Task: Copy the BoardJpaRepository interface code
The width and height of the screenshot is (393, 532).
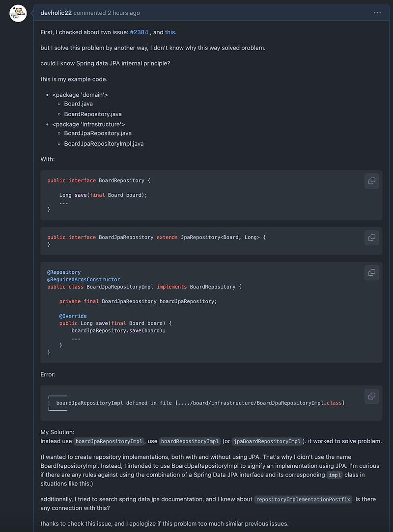Action: (371, 238)
